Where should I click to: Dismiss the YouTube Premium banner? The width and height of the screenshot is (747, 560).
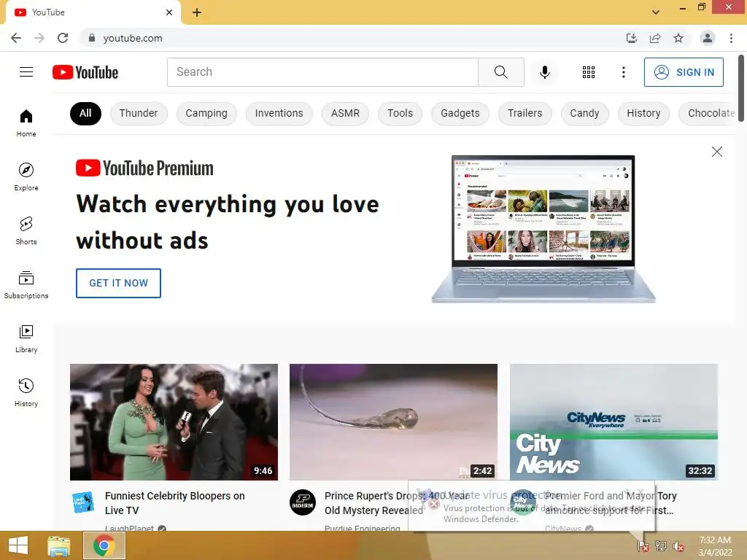pos(716,152)
